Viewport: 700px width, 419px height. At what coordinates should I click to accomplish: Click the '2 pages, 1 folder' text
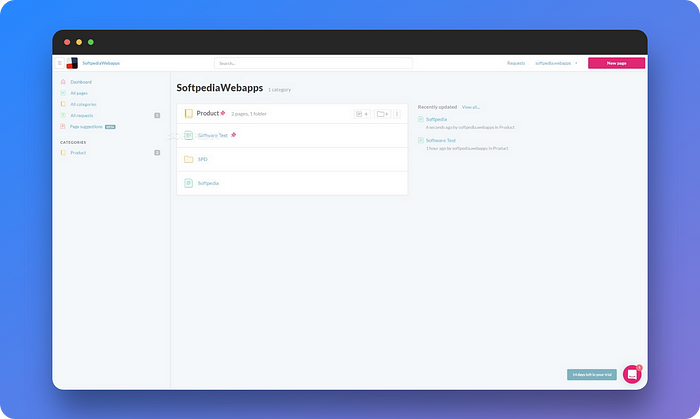[x=249, y=114]
